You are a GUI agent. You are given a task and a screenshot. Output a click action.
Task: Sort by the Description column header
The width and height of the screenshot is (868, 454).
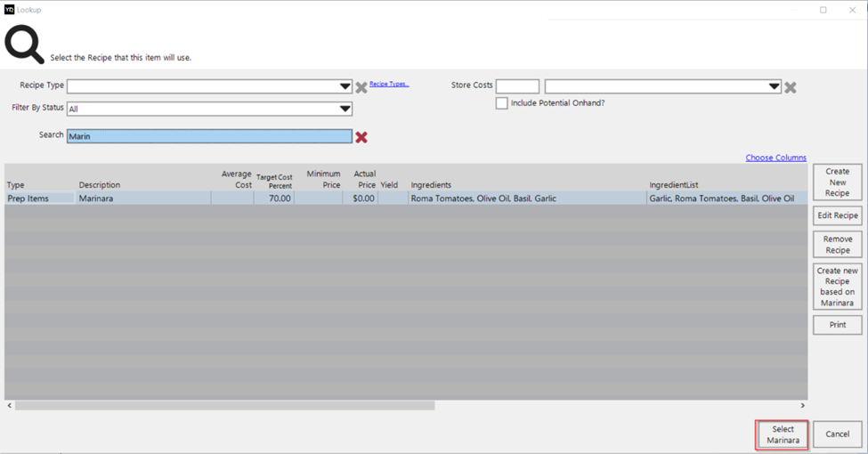click(100, 185)
